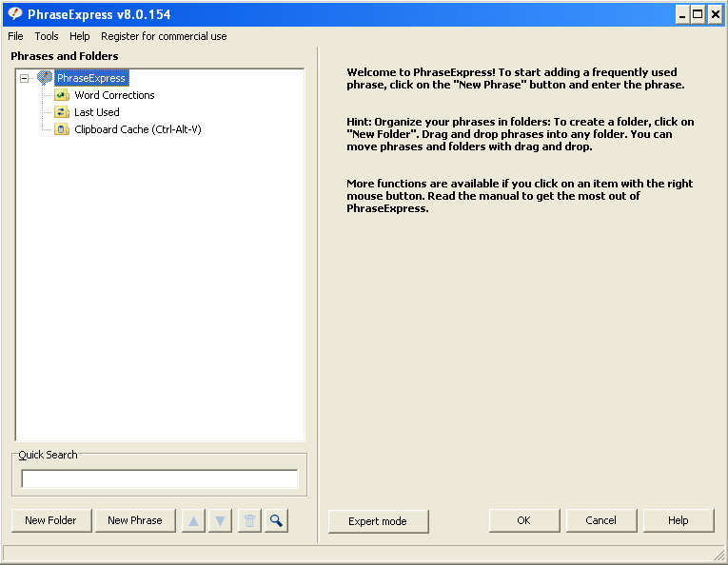Collapse the PhraseExpress tree node

[x=24, y=78]
